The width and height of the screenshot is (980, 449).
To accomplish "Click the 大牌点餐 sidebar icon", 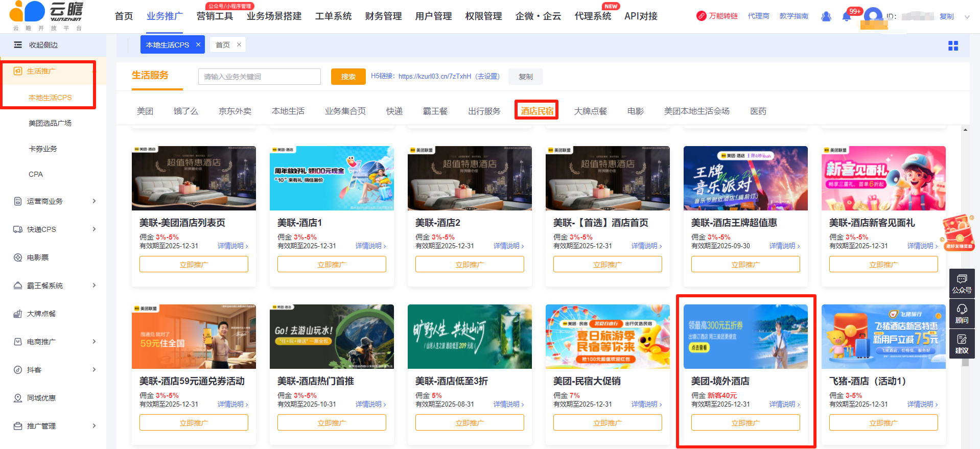I will coord(18,314).
